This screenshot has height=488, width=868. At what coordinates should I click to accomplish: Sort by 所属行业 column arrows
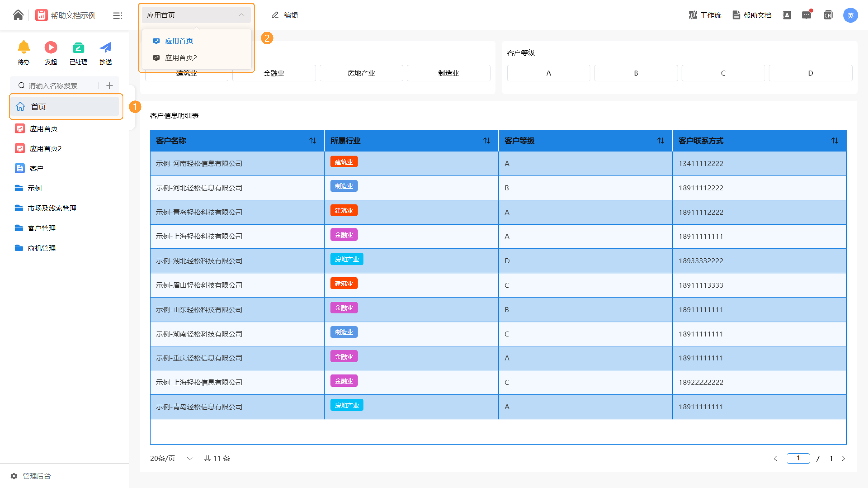coord(487,140)
